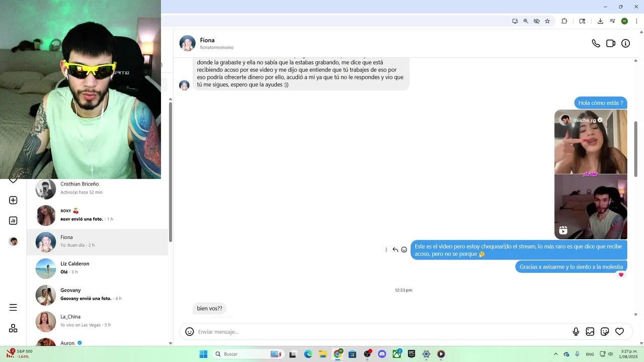The image size is (644, 362).
Task: Send a heart from the message composer
Action: [x=620, y=332]
